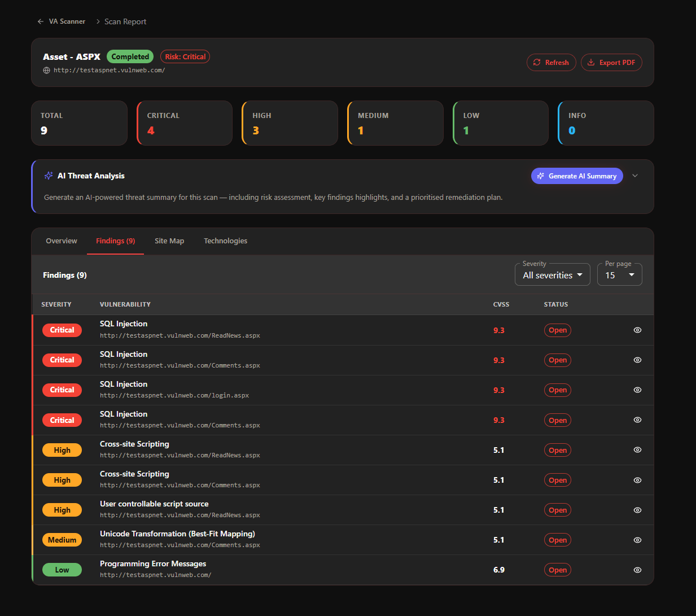Collapse the AI Threat Analysis panel chevron

[x=635, y=176]
